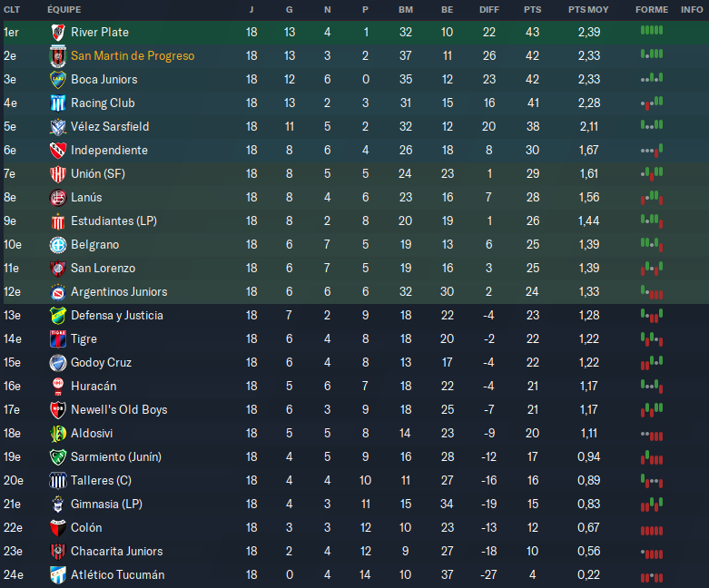
Task: Open the Estudiantes (LP) team page
Action: [x=114, y=220]
